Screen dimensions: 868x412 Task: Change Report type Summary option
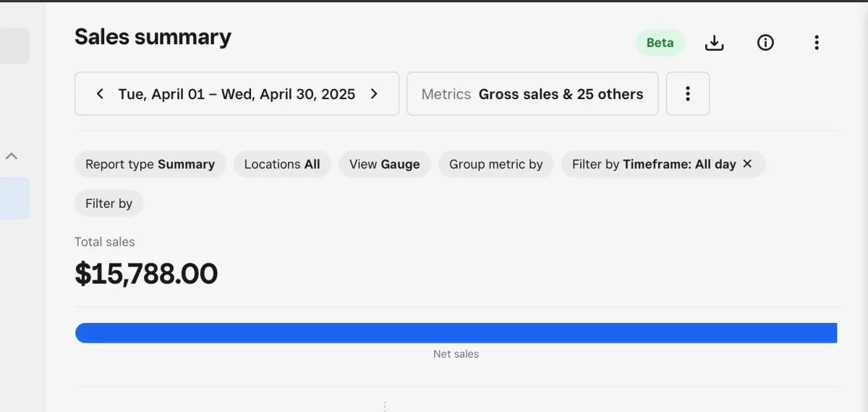[x=150, y=164]
